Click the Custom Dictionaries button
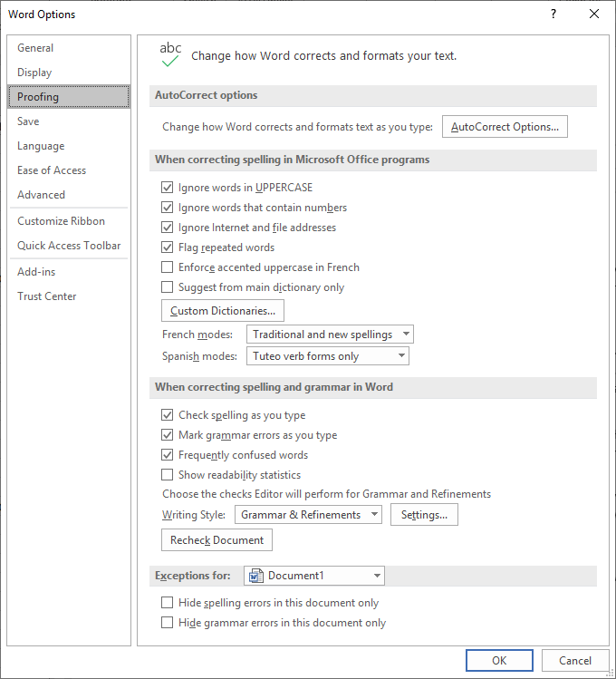 click(x=223, y=310)
